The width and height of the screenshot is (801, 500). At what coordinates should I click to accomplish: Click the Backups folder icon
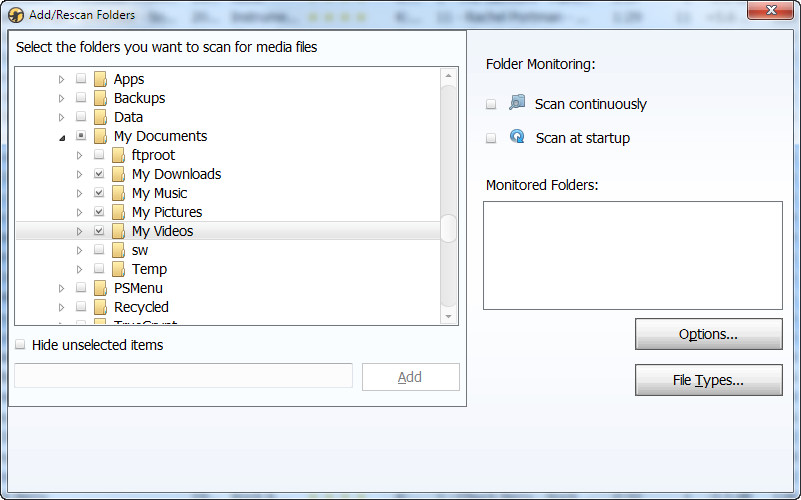(100, 98)
